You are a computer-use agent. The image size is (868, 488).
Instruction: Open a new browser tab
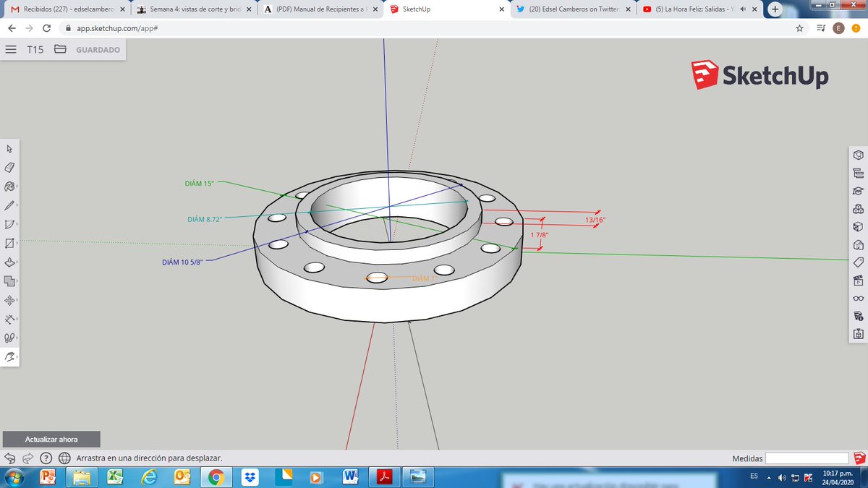pyautogui.click(x=775, y=9)
